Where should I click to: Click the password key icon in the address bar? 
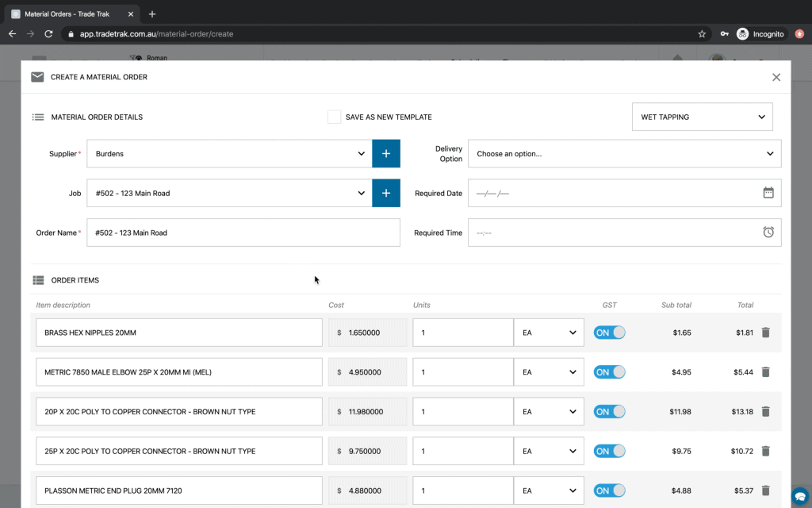[x=724, y=33]
